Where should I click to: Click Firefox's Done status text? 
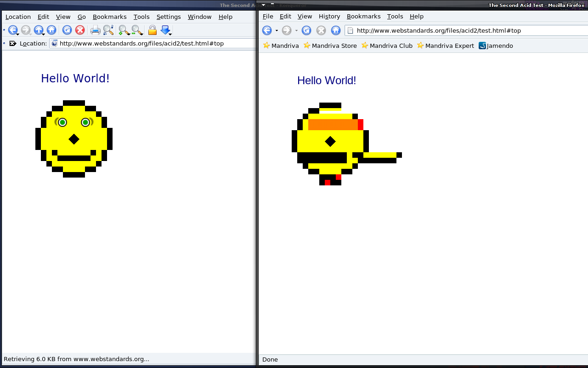pos(270,359)
